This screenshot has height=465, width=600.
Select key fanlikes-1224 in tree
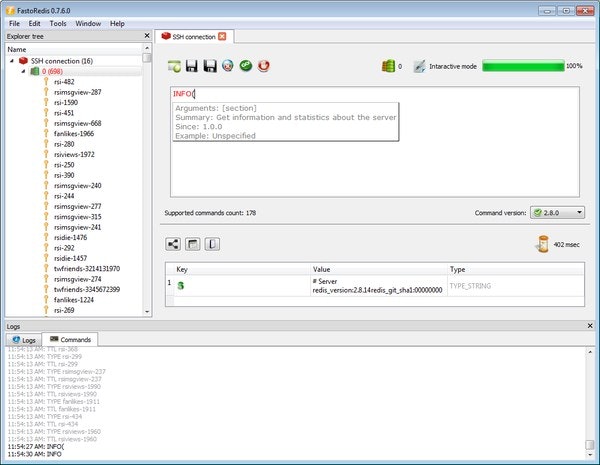click(x=74, y=300)
